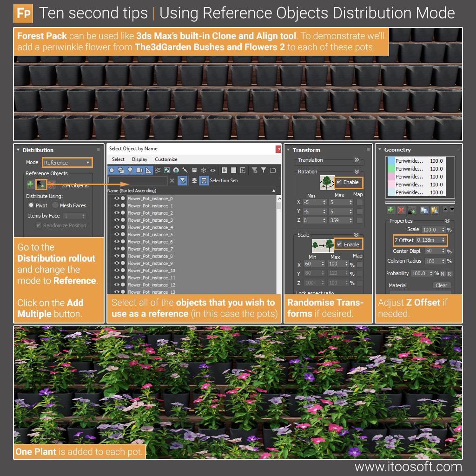The height and width of the screenshot is (476, 476).
Task: Click the Z Offset value field
Action: pos(431,240)
